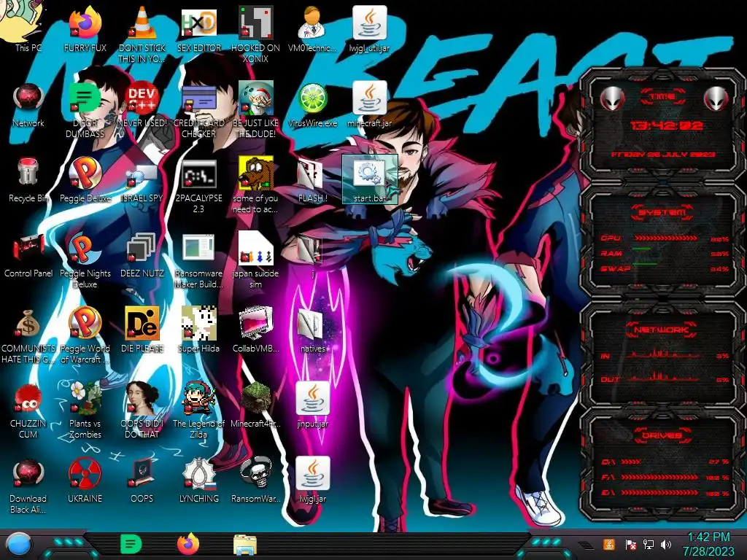Click the TIME widget clock display
This screenshot has width=747, height=560.
[667, 125]
